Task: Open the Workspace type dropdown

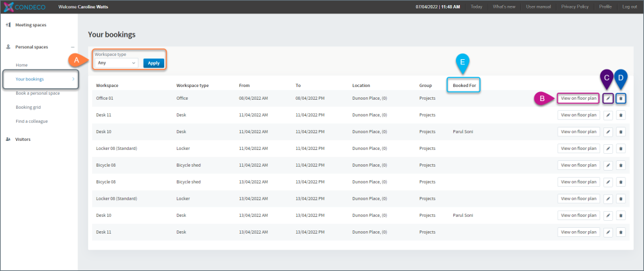Action: click(116, 63)
